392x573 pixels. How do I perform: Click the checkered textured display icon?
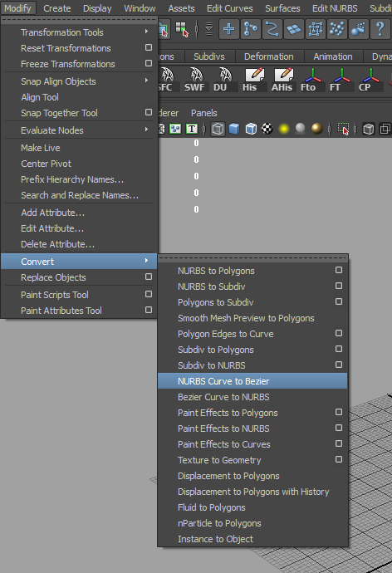click(x=267, y=129)
